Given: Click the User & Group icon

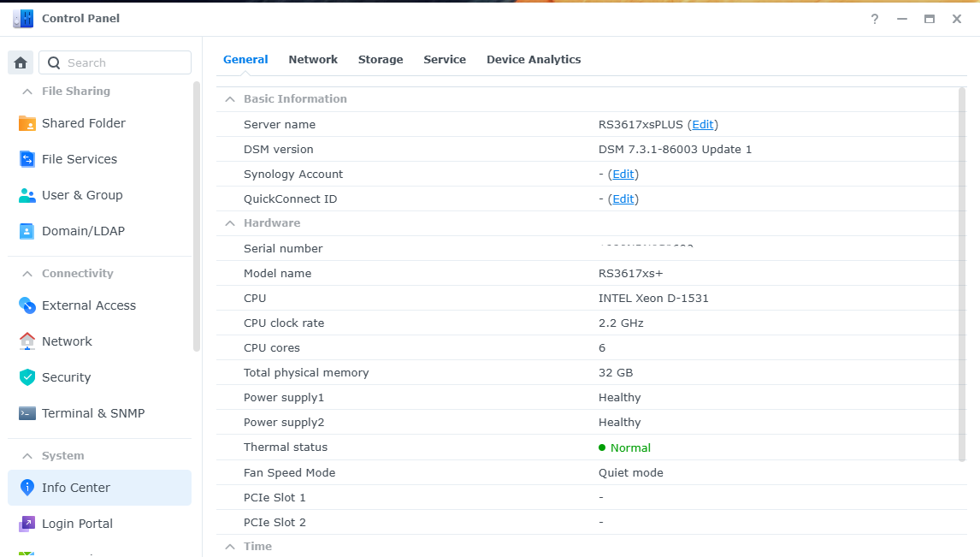Looking at the screenshot, I should coord(27,195).
